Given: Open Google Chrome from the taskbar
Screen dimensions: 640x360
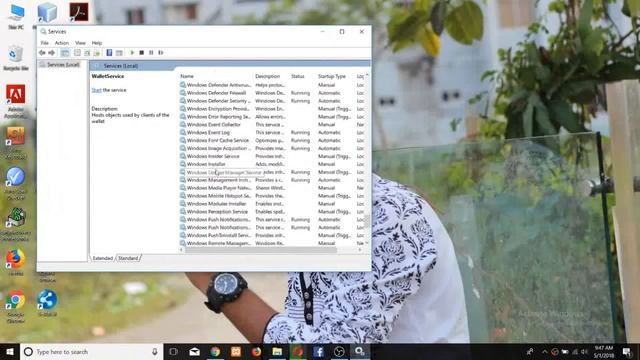Looking at the screenshot, I should click(215, 352).
